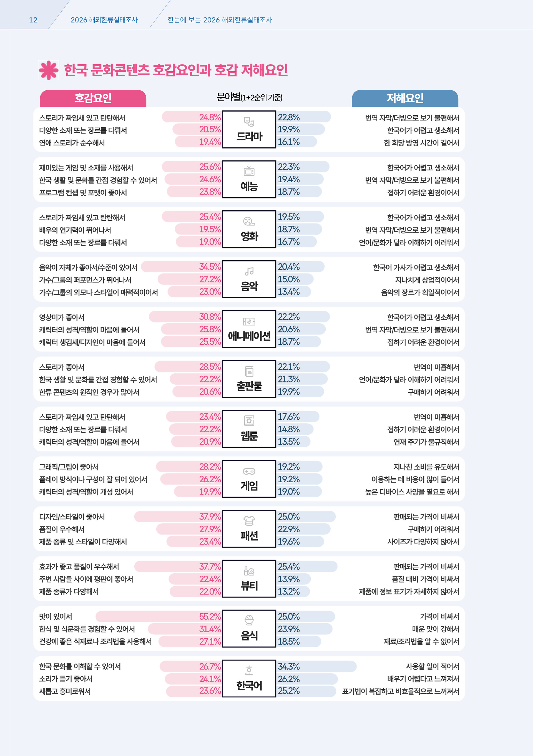This screenshot has width=533, height=756.
Task: Click 한눈에 보는 2026 해외한류실태조사 header link
Action: click(220, 20)
